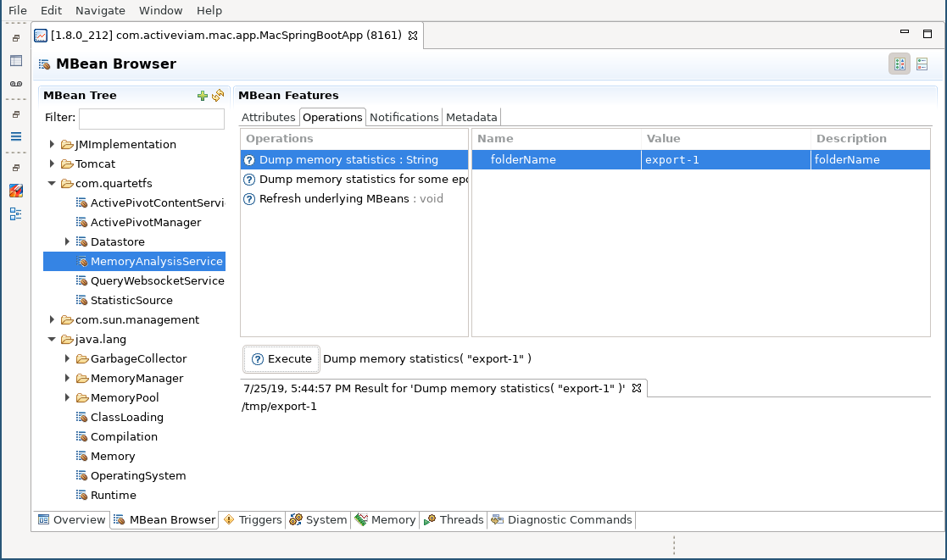The height and width of the screenshot is (560, 947).
Task: Click the refresh icon next to the plus
Action: pos(218,95)
